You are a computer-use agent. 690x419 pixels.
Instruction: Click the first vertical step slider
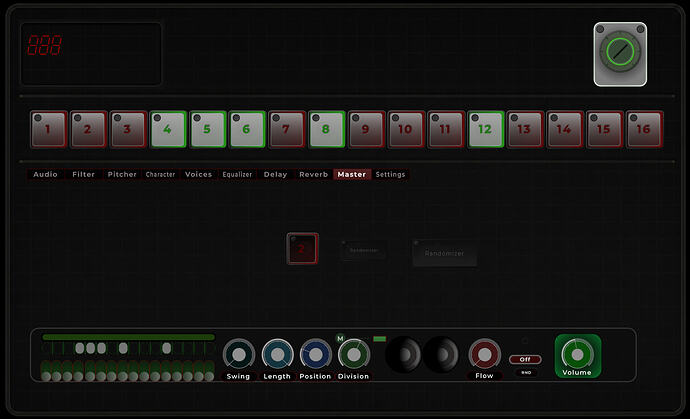coord(46,371)
